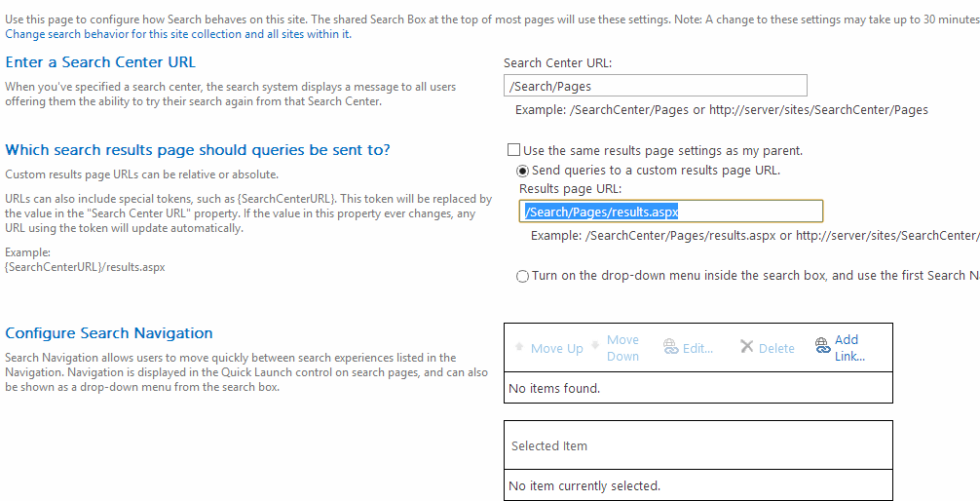
Task: Select 'Send queries to a custom results page URL'
Action: (x=522, y=171)
